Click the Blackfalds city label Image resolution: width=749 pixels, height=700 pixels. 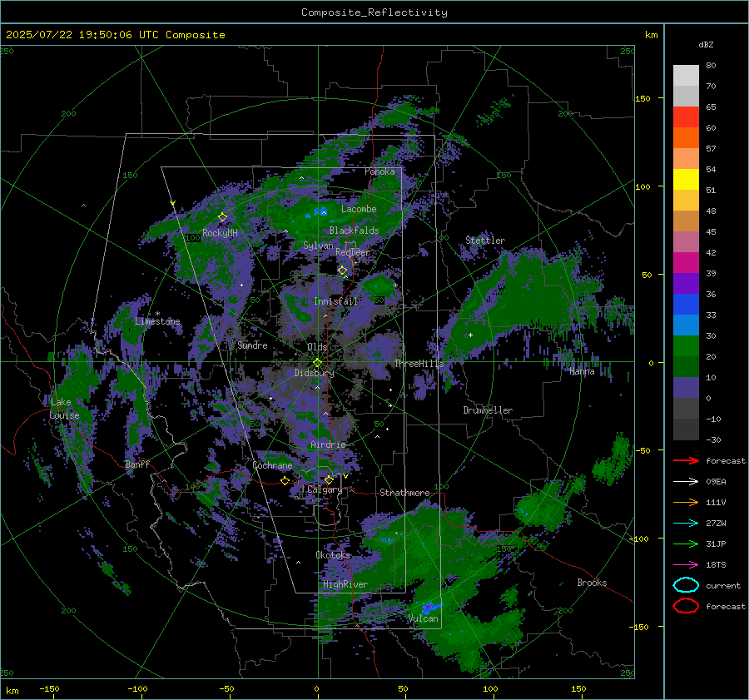tap(354, 231)
